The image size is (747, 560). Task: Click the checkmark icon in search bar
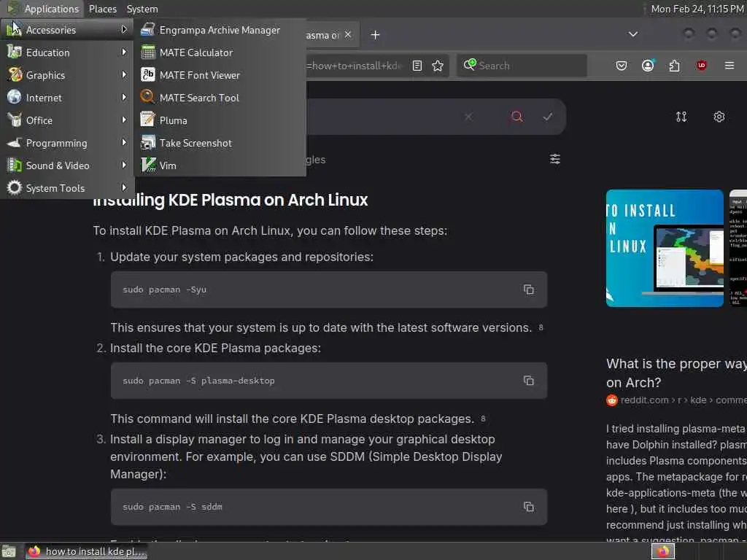pos(548,117)
